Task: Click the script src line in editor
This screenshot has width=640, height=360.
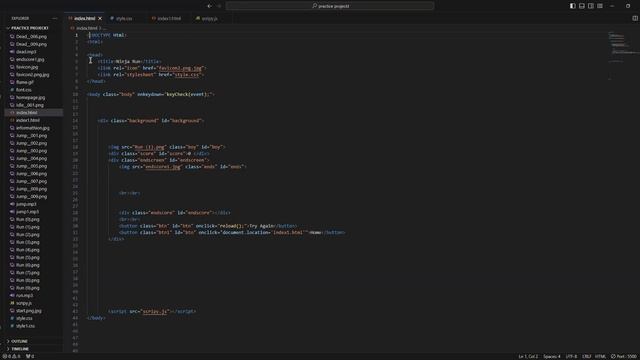Action: pos(152,311)
